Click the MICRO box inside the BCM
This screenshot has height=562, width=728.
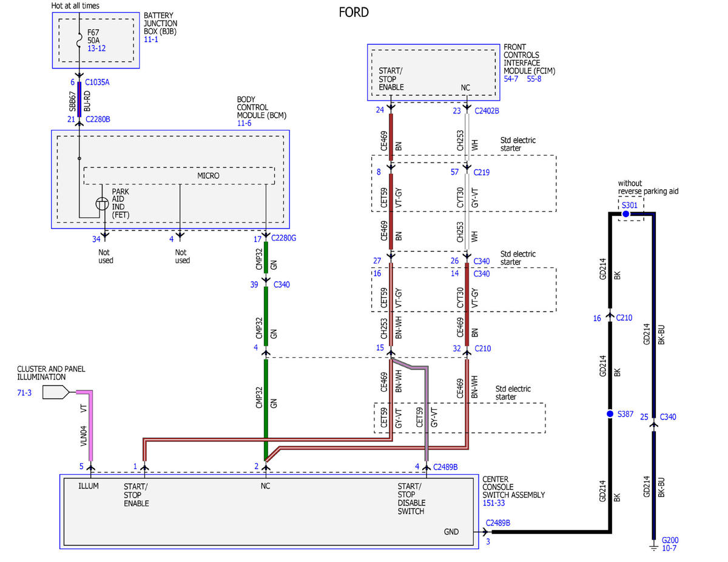179,175
